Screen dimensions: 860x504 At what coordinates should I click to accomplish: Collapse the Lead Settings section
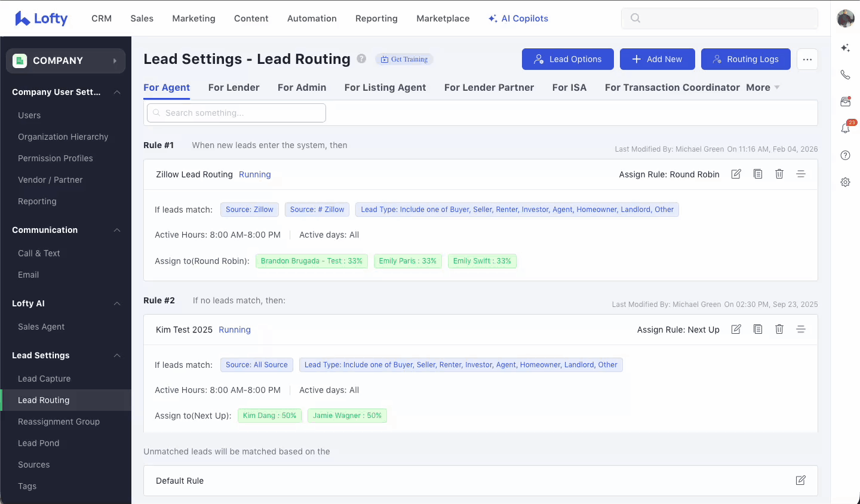coord(117,355)
